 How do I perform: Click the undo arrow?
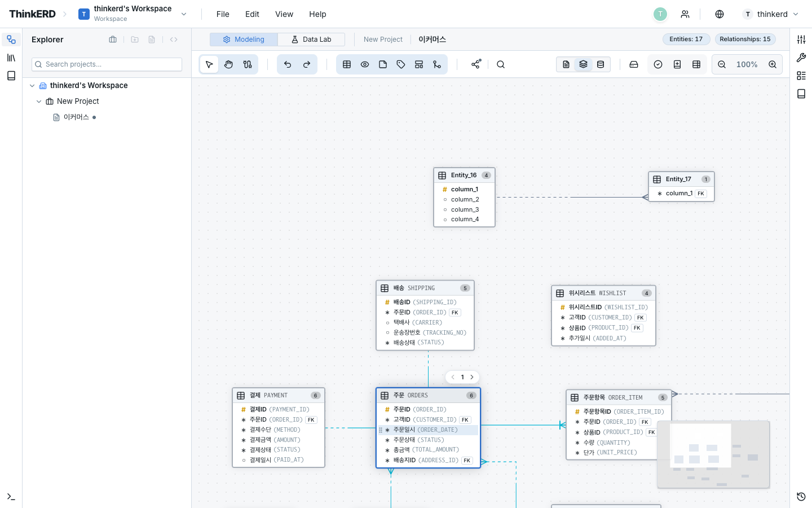(288, 64)
